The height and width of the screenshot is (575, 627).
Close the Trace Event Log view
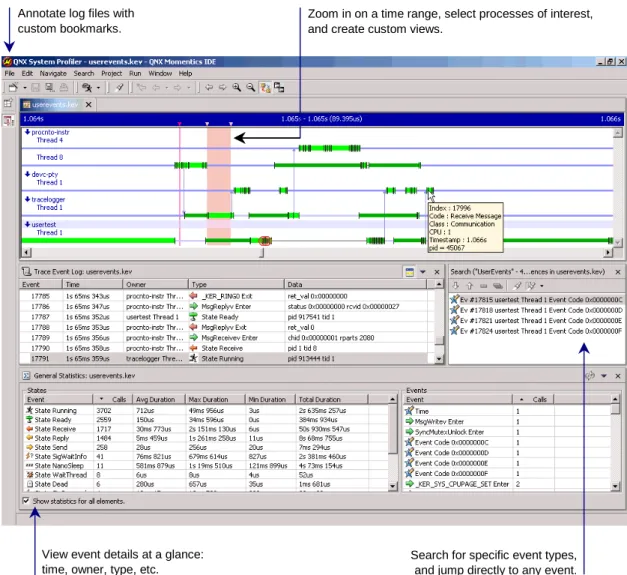coord(437,272)
